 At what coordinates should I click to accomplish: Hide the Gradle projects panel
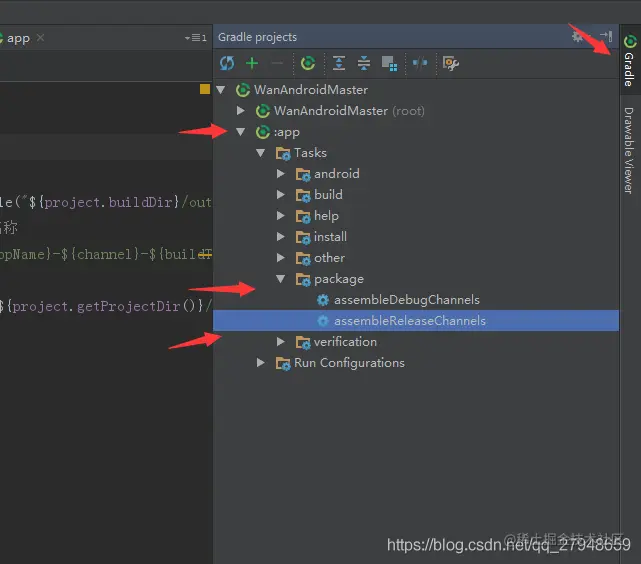606,36
